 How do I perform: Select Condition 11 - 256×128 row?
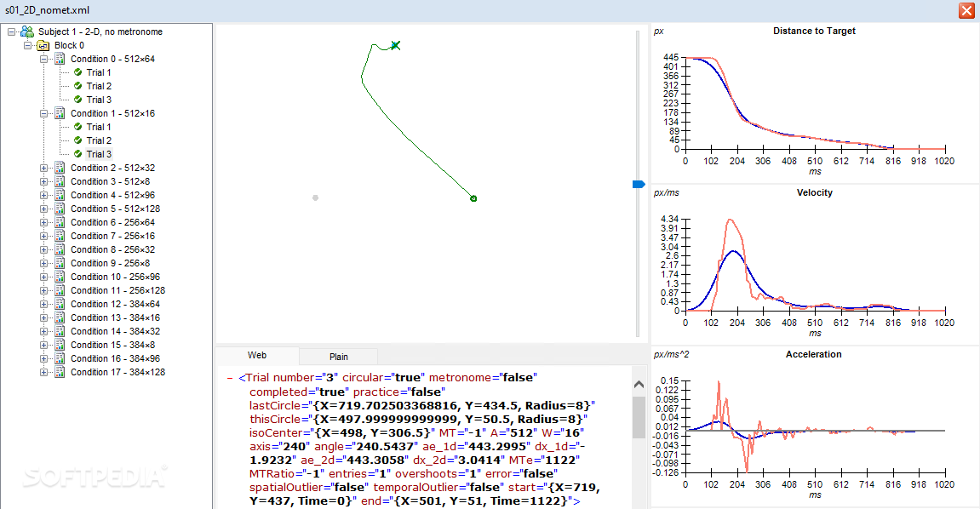[117, 290]
